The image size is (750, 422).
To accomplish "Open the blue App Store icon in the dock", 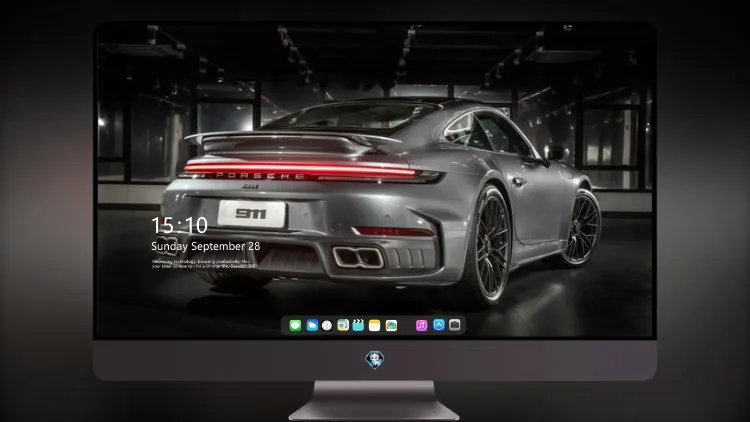I will tap(439, 325).
